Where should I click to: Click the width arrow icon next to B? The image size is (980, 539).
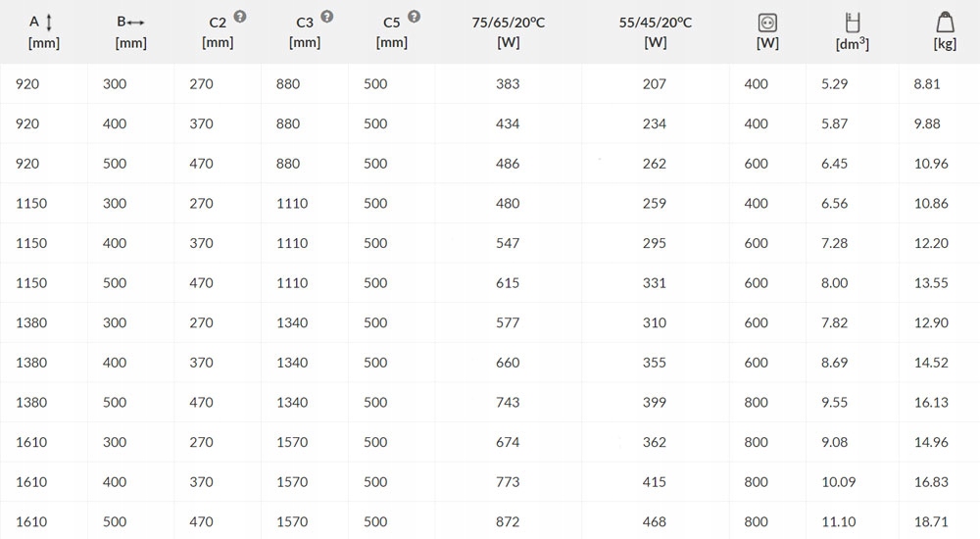pos(135,23)
